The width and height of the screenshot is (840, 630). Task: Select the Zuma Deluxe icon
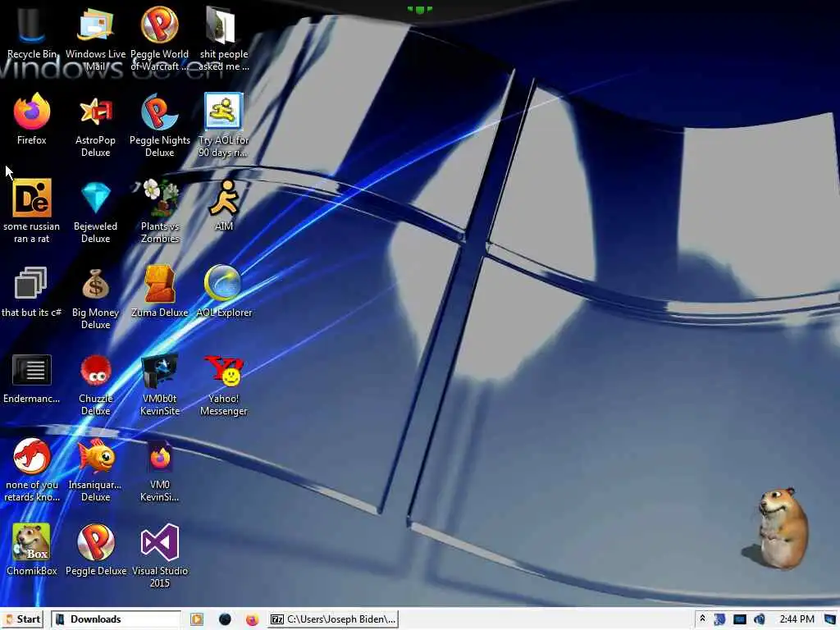coord(160,291)
